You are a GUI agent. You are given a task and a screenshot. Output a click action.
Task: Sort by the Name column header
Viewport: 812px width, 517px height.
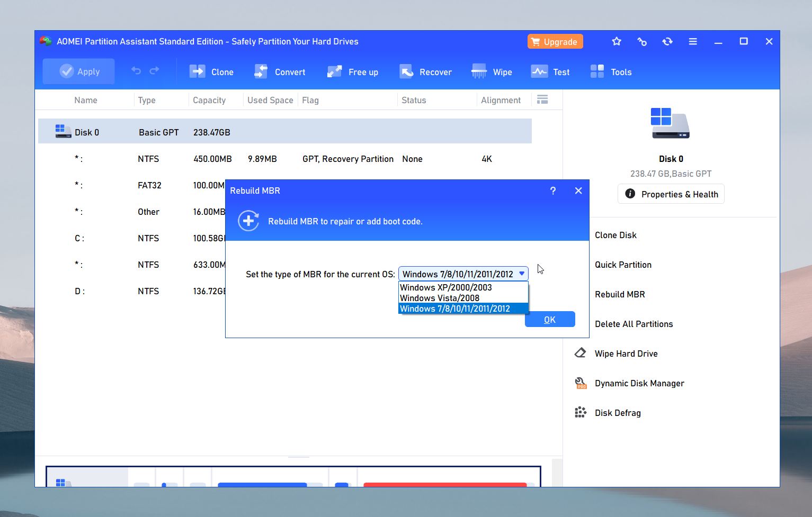[86, 100]
